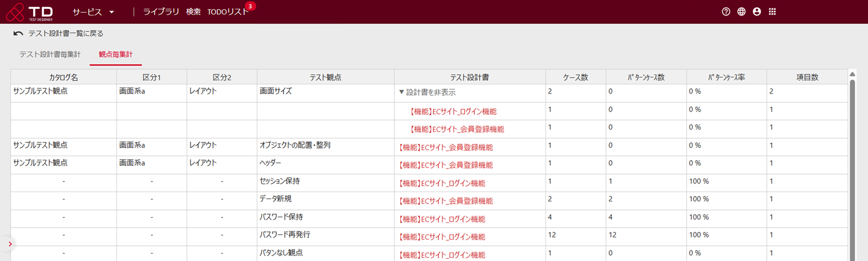This screenshot has height=261, width=868.
Task: Click the globe language icon
Action: tap(741, 12)
